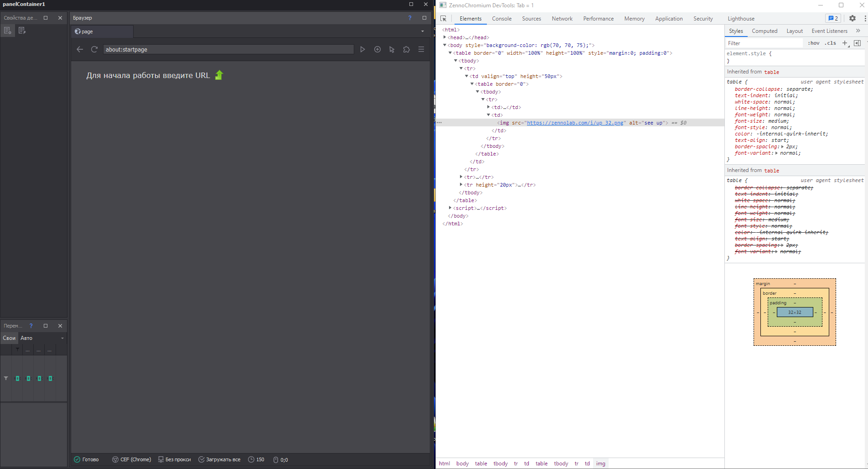Maximize the Перем... panel
The height and width of the screenshot is (469, 868).
46,326
